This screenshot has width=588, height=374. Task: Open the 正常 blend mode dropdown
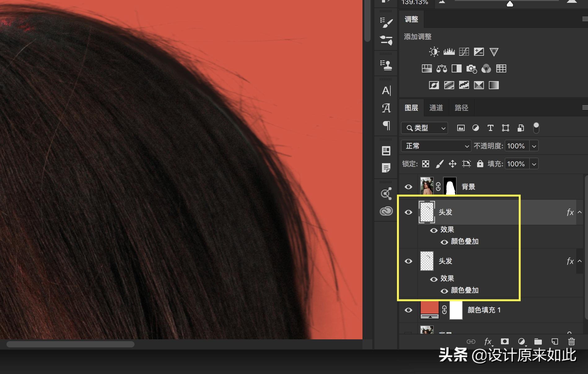point(436,146)
